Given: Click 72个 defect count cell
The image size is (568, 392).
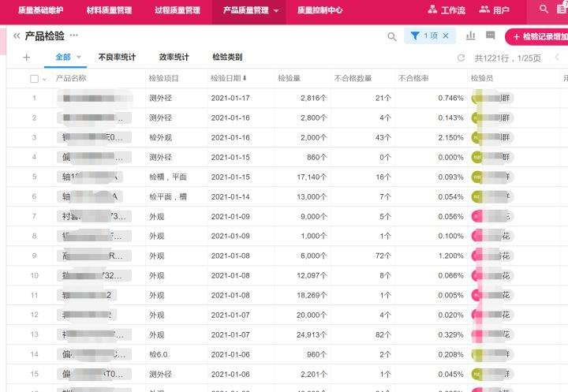Looking at the screenshot, I should (x=383, y=256).
